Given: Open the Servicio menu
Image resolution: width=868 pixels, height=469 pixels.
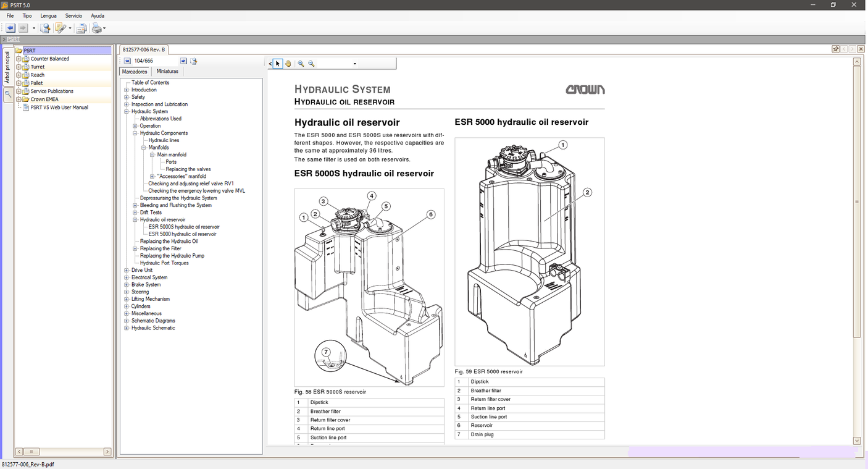Looking at the screenshot, I should 73,15.
